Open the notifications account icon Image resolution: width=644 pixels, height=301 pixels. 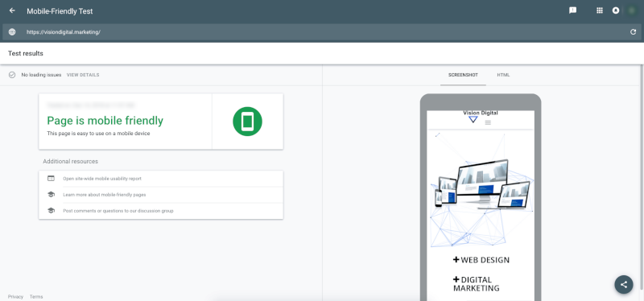616,10
